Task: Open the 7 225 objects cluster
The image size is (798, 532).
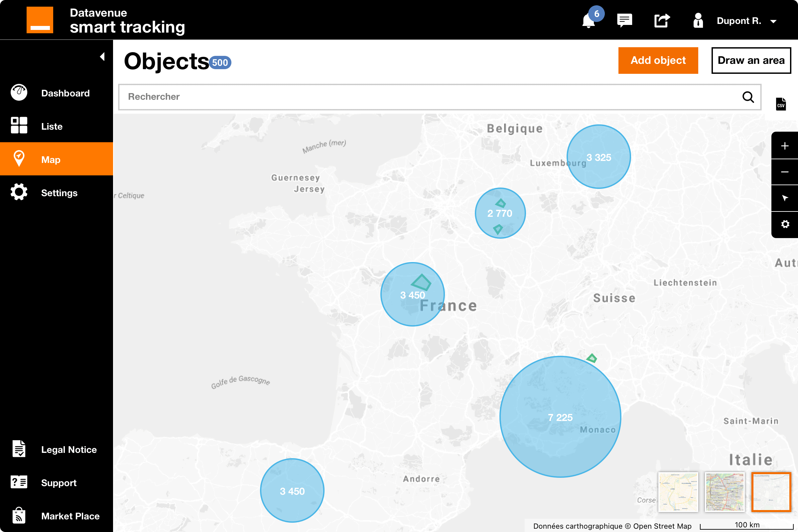Action: click(x=560, y=417)
